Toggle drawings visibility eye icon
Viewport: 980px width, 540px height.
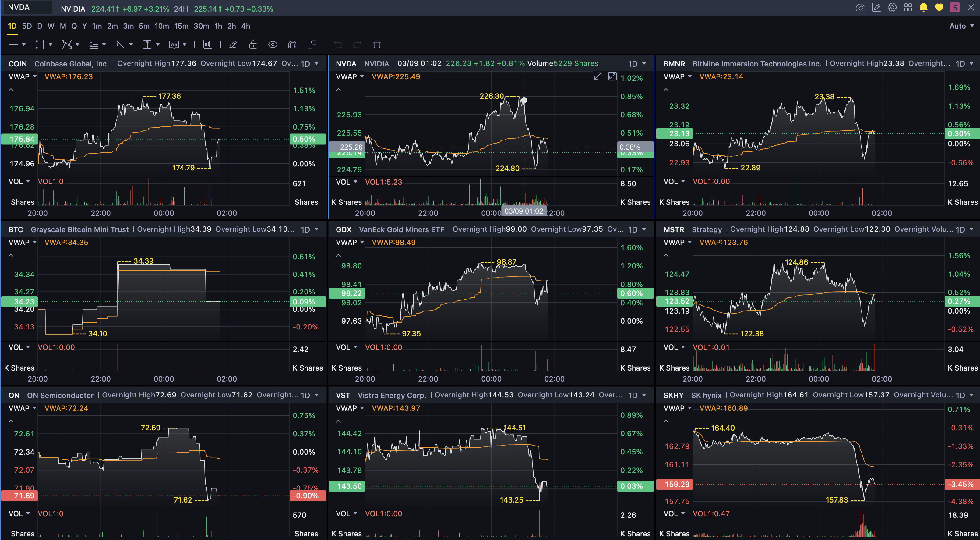(273, 44)
